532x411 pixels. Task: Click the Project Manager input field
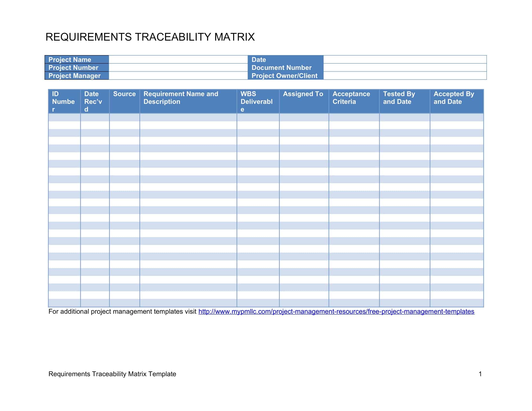(178, 75)
